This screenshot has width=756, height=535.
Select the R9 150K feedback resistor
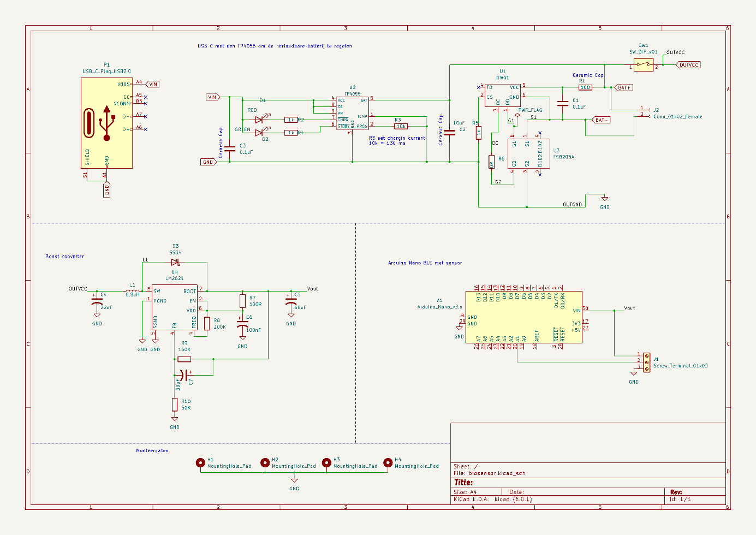click(x=184, y=359)
